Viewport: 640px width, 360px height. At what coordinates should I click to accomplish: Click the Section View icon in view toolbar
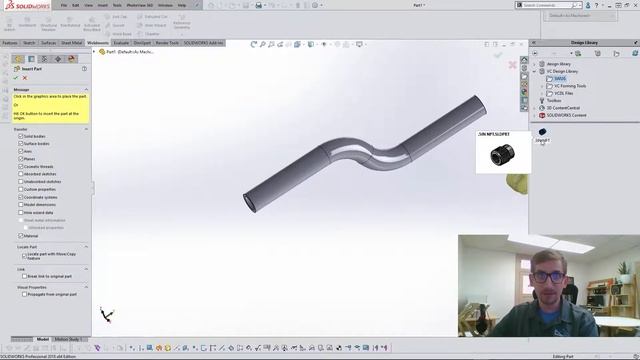289,44
